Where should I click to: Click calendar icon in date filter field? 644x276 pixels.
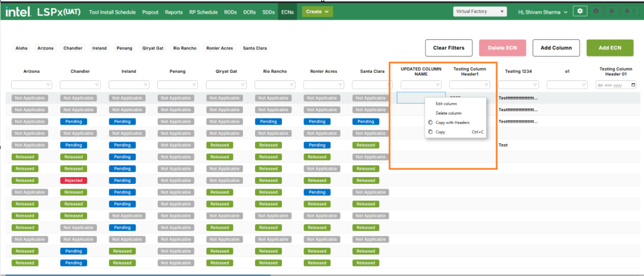point(633,85)
